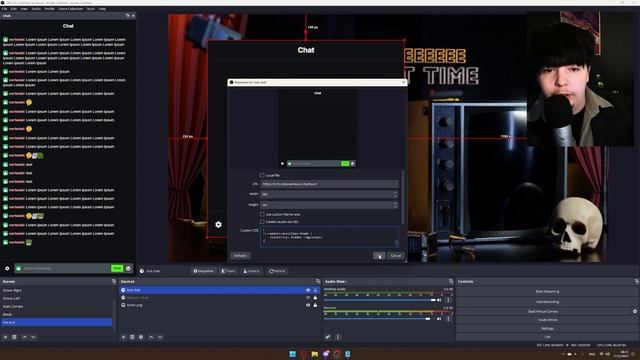Float the Chat dock panel
Viewport: 640px width, 360px height.
pyautogui.click(x=128, y=16)
